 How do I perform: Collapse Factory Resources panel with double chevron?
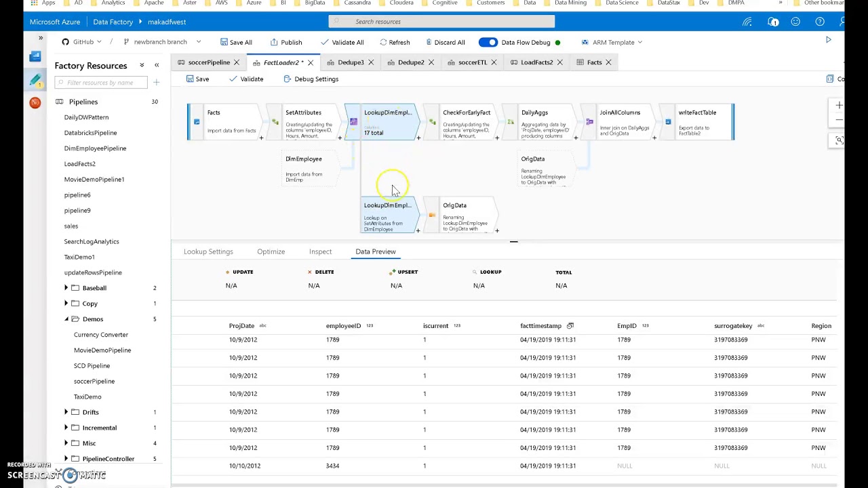pos(157,66)
